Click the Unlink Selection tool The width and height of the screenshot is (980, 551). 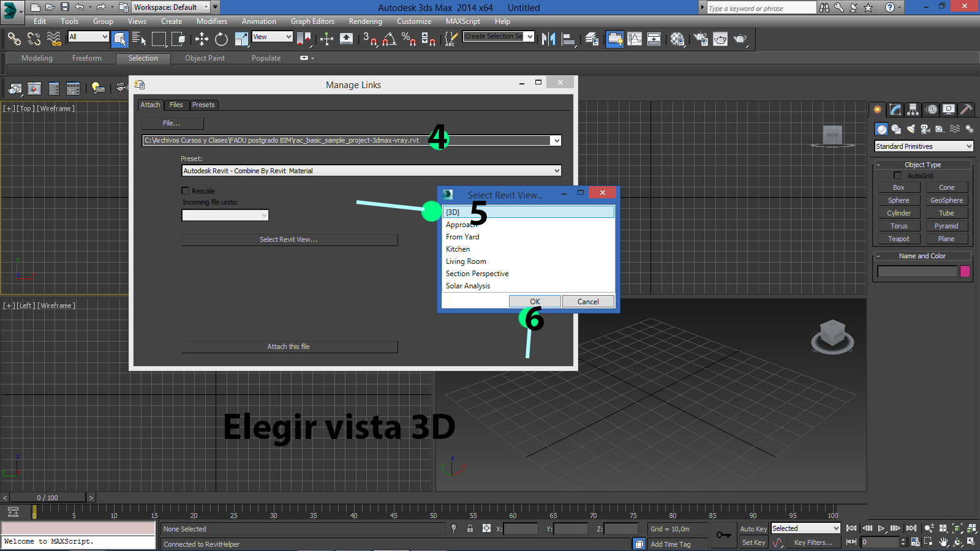click(x=34, y=39)
